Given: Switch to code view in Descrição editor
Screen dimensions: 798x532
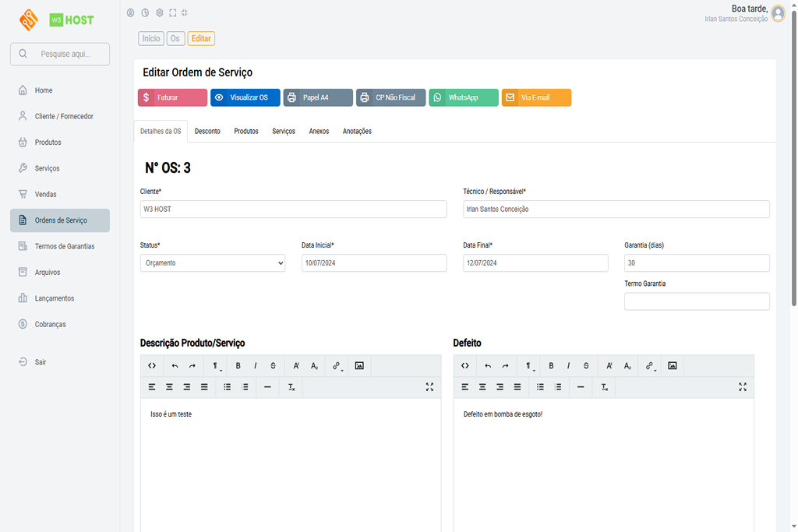Looking at the screenshot, I should coord(152,365).
